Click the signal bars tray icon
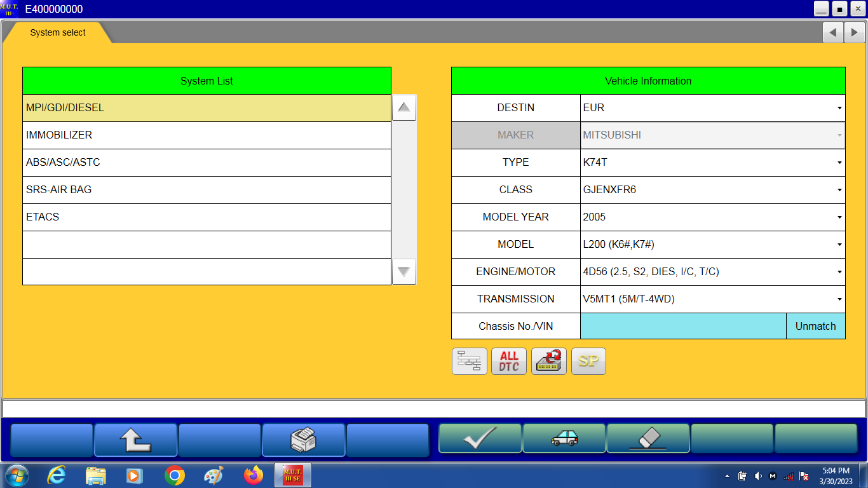868x488 pixels. tap(789, 476)
